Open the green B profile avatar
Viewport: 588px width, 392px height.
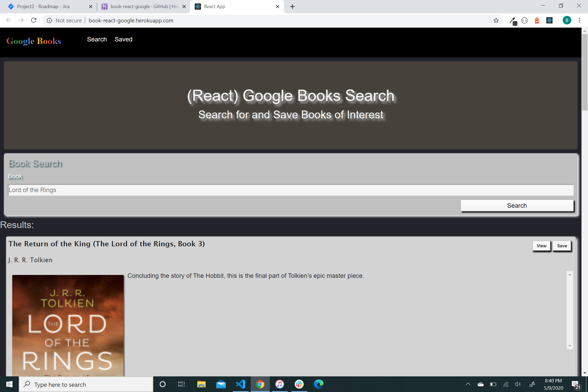[x=567, y=20]
